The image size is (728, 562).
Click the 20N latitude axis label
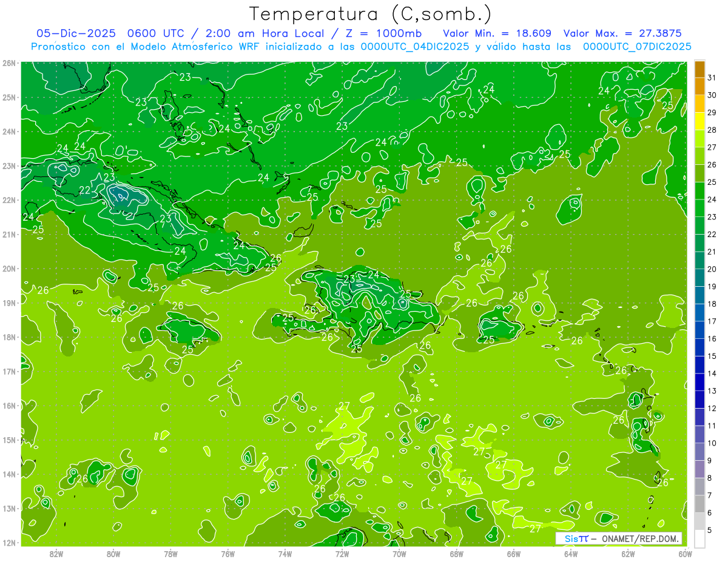(x=9, y=269)
